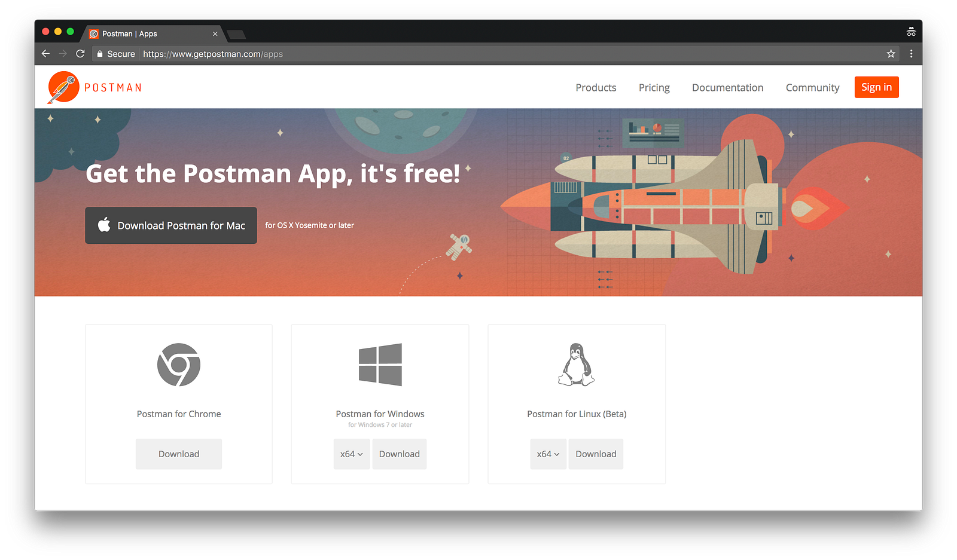The width and height of the screenshot is (957, 560).
Task: Click the Postman logo icon
Action: [63, 87]
